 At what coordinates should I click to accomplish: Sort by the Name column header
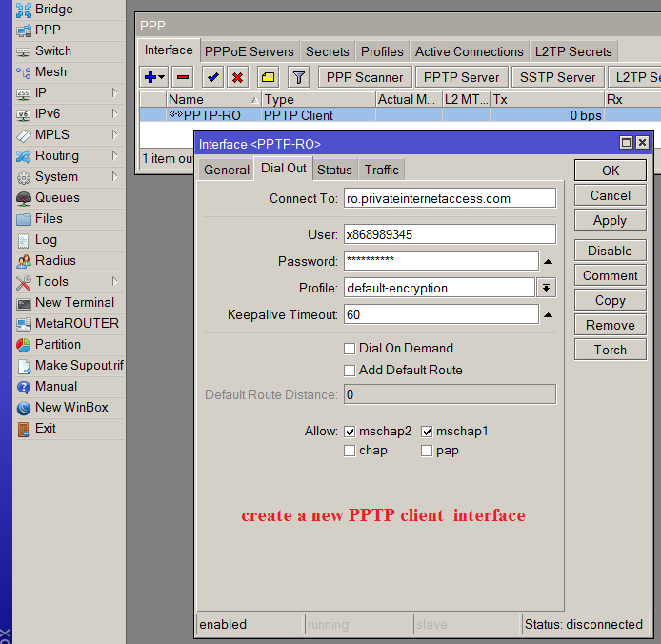click(x=213, y=99)
